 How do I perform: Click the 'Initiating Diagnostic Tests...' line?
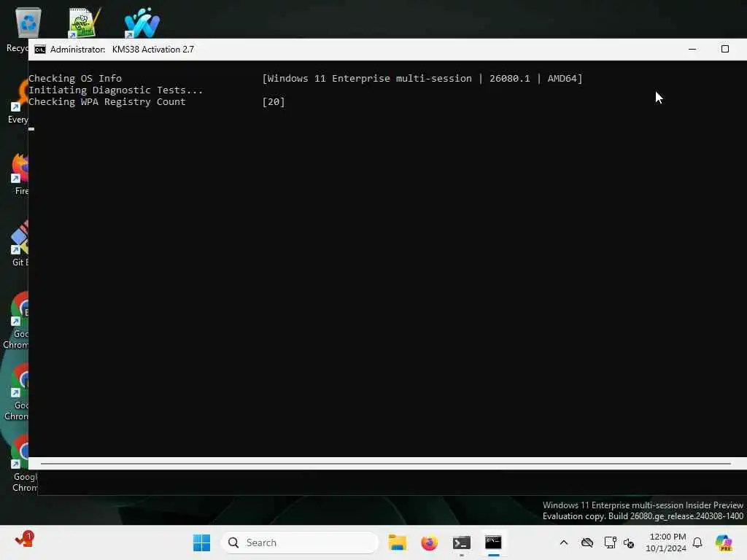tap(116, 90)
